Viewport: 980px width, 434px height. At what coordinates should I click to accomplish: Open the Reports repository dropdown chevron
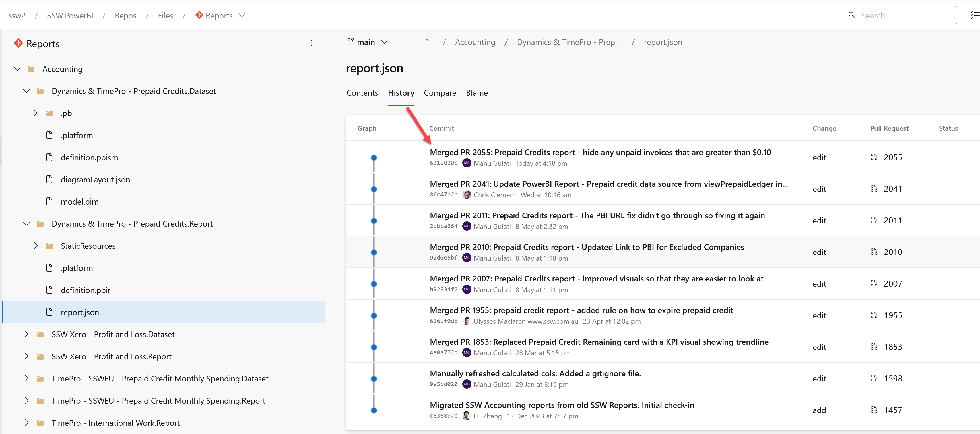click(x=242, y=15)
